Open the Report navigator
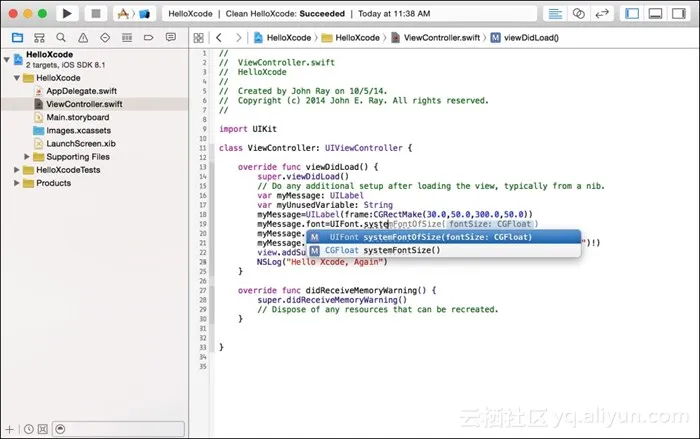 tap(171, 38)
